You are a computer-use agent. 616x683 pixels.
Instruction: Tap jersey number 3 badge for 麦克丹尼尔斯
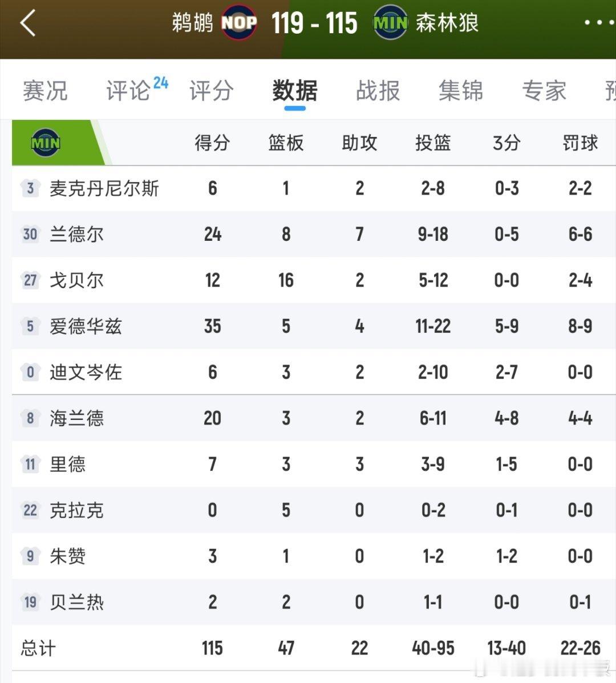click(x=30, y=188)
